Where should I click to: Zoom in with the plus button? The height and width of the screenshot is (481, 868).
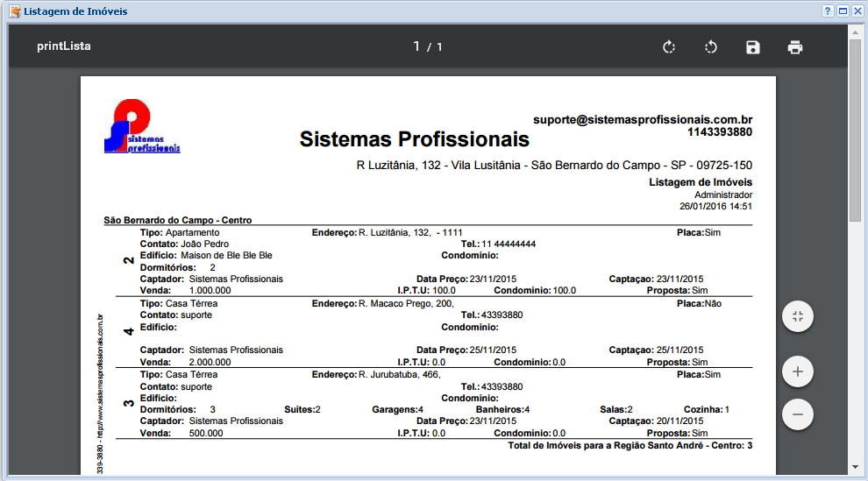click(798, 371)
